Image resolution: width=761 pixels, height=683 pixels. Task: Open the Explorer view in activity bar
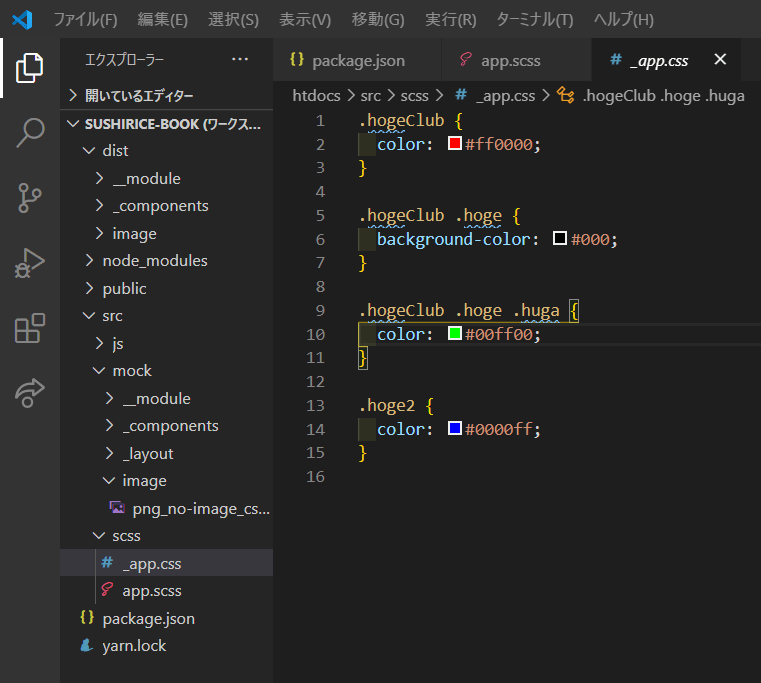click(x=30, y=68)
